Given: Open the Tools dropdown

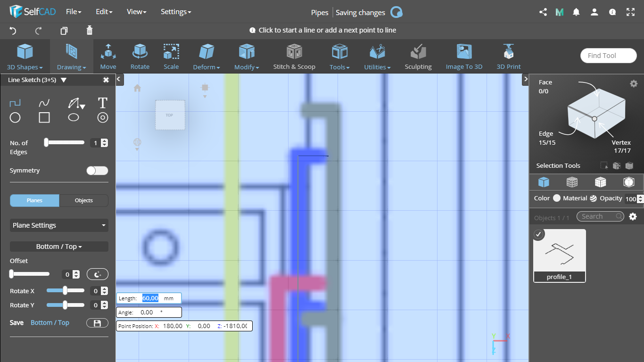Looking at the screenshot, I should (x=339, y=57).
